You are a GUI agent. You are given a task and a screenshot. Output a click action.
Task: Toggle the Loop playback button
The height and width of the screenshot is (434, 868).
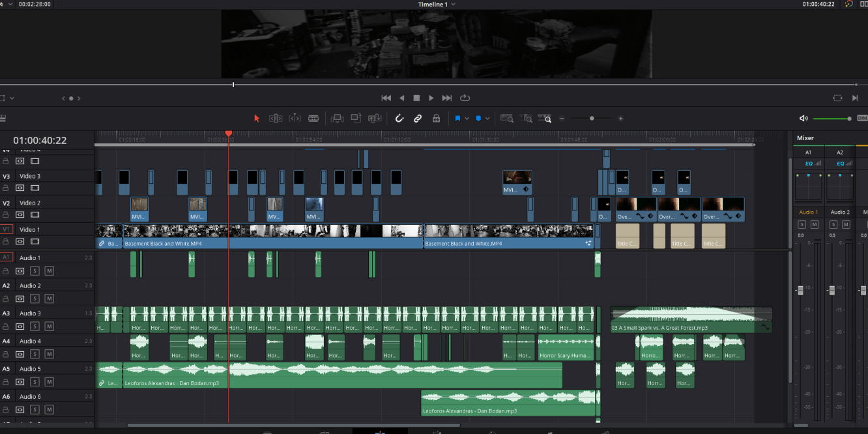[465, 98]
